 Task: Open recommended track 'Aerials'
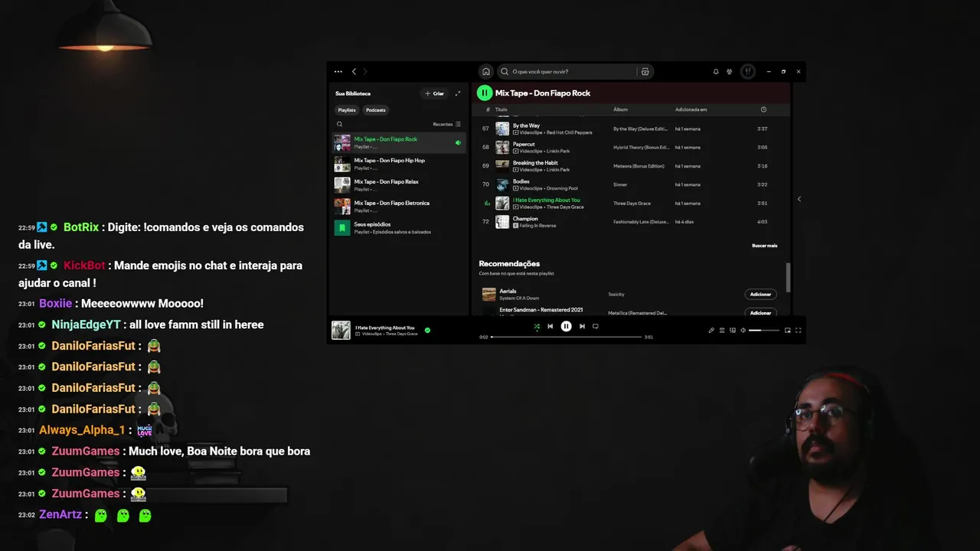click(508, 291)
